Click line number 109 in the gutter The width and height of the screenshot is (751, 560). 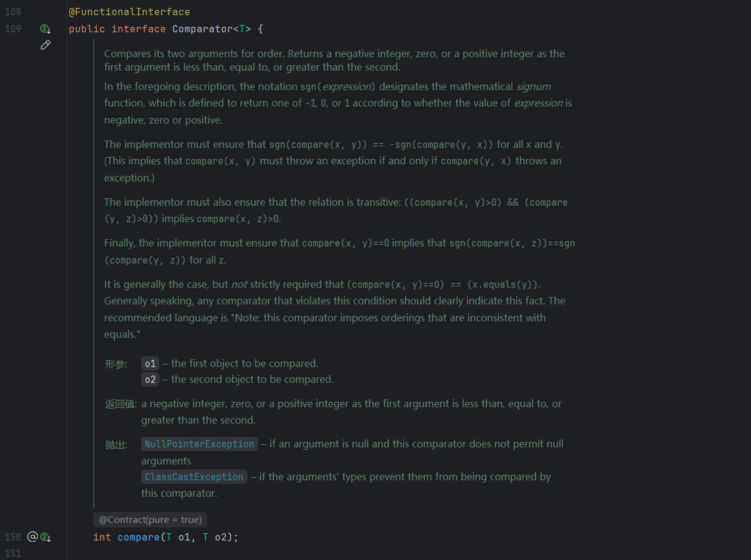pos(13,29)
